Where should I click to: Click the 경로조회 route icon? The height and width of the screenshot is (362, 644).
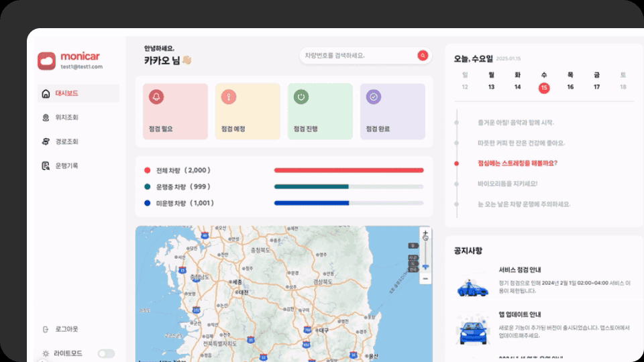click(x=46, y=141)
